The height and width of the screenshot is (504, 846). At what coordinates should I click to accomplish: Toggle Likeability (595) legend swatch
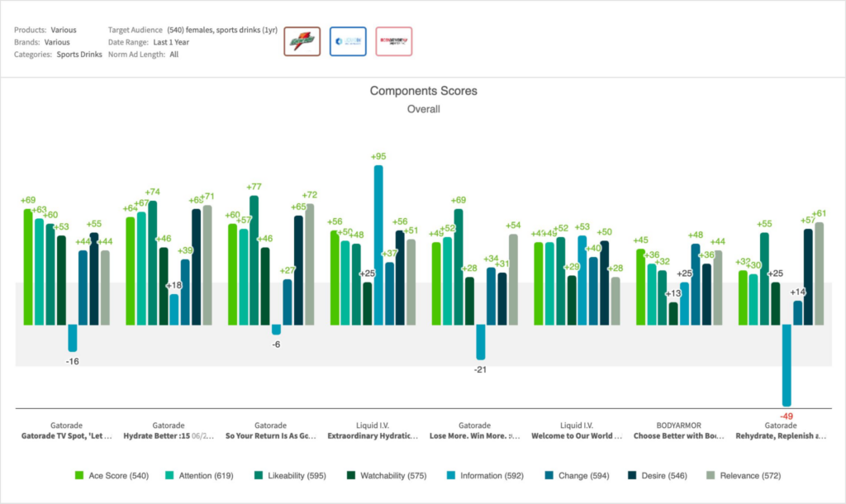pos(259,475)
